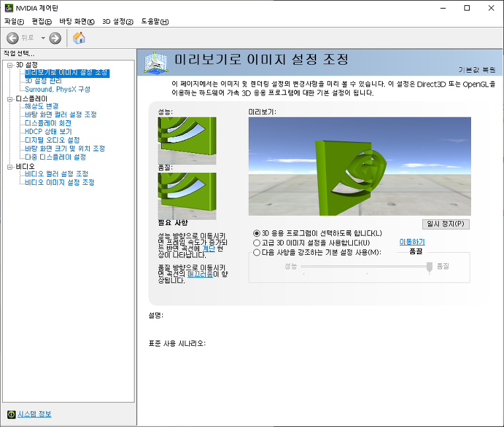The image size is (504, 427).
Task: Collapse the 3D 설정 tree node
Action: point(10,65)
